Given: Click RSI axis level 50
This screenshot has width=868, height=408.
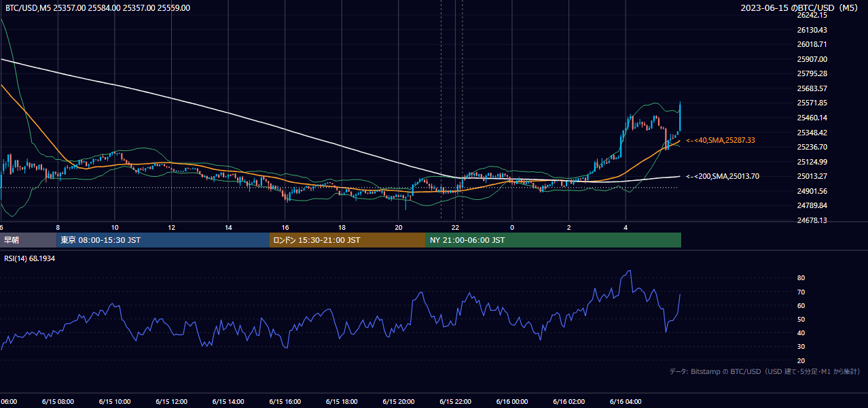Looking at the screenshot, I should (801, 319).
